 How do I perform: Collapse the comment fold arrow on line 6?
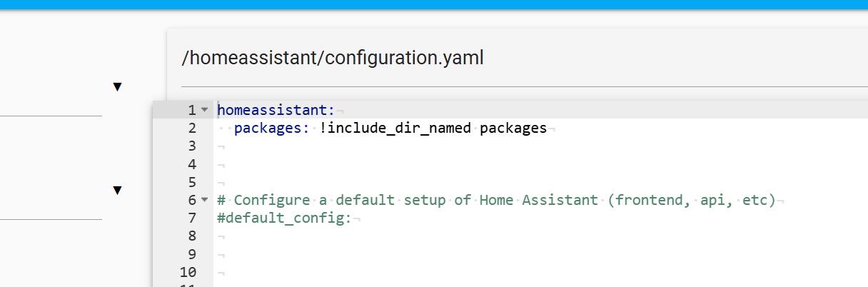tap(204, 200)
